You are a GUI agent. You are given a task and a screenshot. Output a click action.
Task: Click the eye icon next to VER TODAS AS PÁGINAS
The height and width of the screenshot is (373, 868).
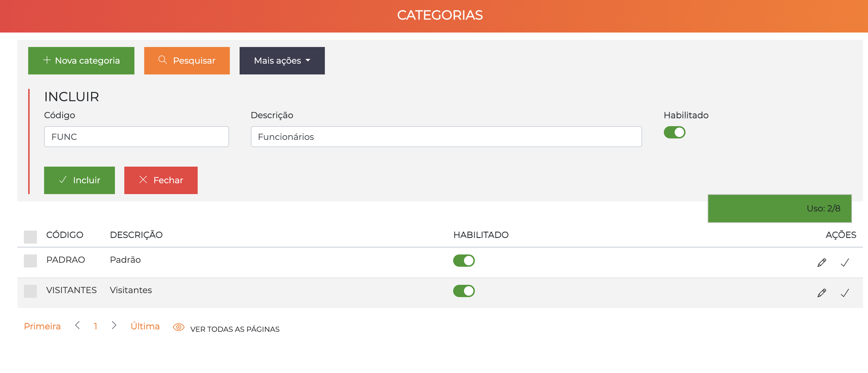[x=179, y=327]
